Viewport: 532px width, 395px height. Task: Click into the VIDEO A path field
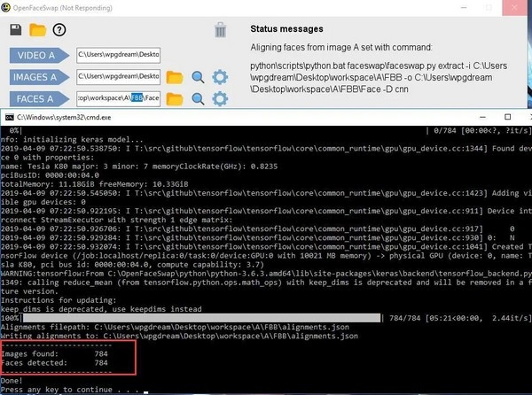click(x=118, y=56)
